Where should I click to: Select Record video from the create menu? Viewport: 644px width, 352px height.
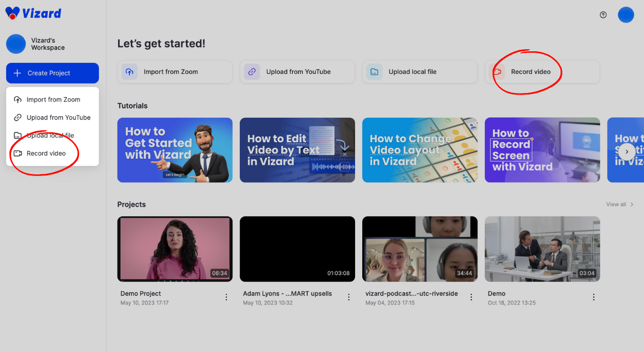pyautogui.click(x=45, y=153)
